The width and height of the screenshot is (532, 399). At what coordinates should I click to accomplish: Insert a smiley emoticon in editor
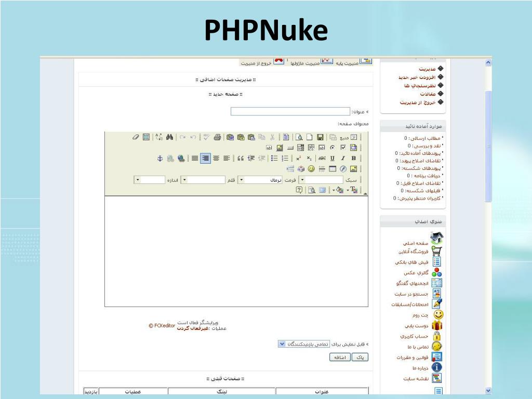tap(311, 169)
